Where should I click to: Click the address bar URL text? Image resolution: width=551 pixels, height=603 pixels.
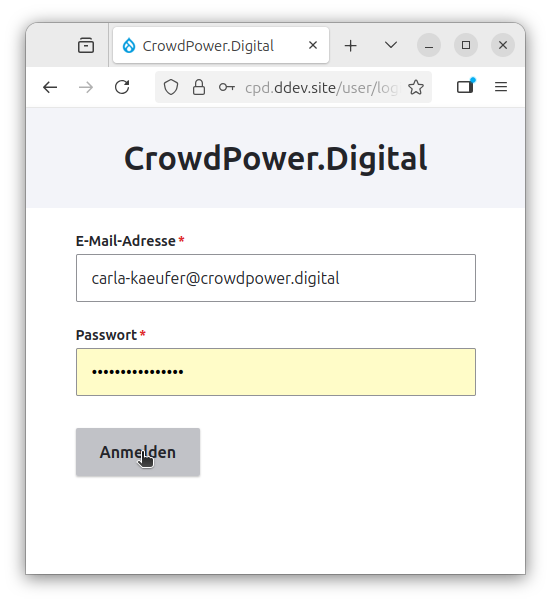pyautogui.click(x=322, y=88)
